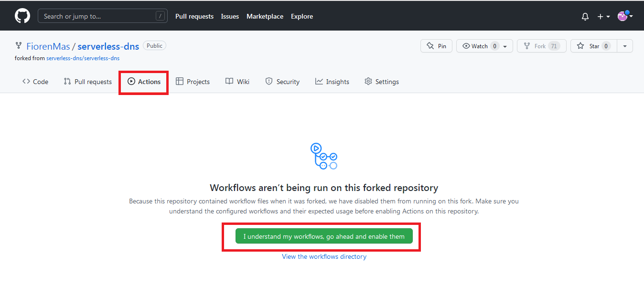Pin the repository
The image size is (644, 297).
(436, 46)
